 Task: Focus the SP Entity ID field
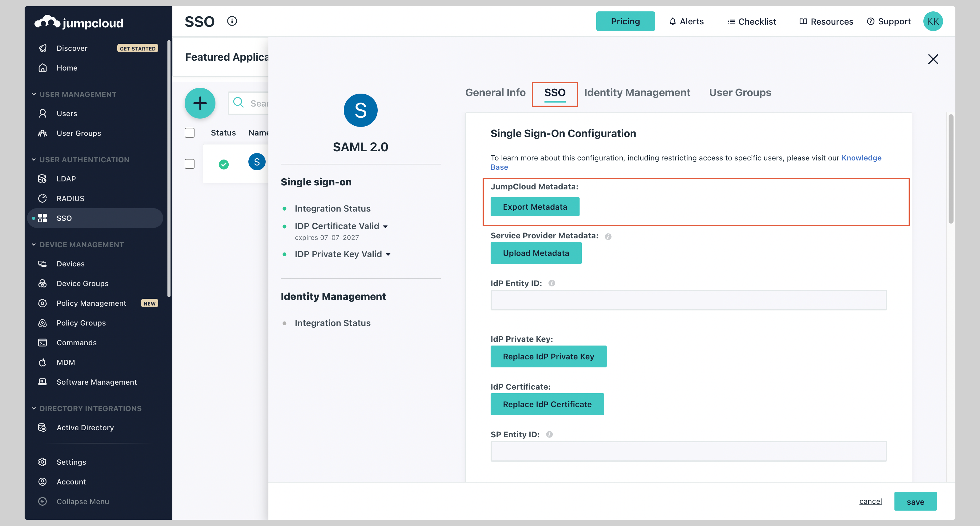click(x=689, y=451)
